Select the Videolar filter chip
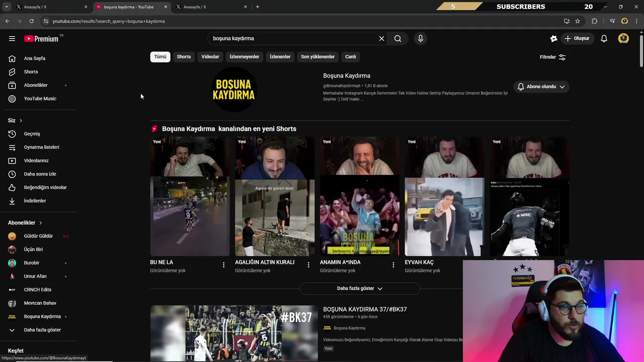Image resolution: width=644 pixels, height=362 pixels. (x=210, y=57)
